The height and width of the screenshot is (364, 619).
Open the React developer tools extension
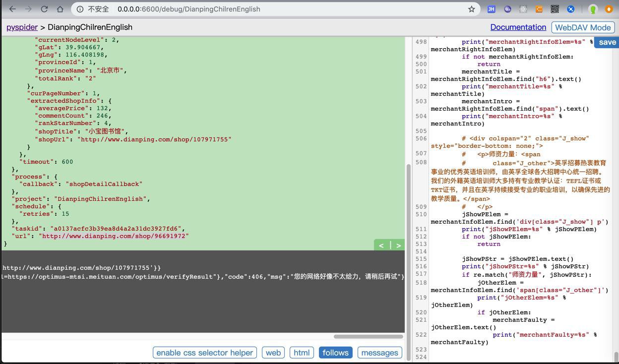click(523, 9)
